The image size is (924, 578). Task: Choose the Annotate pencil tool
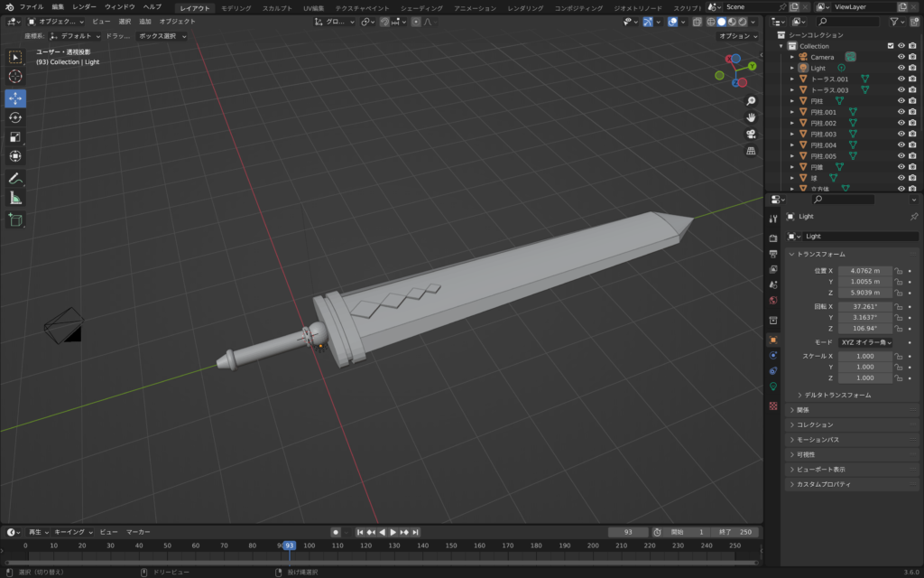point(15,179)
